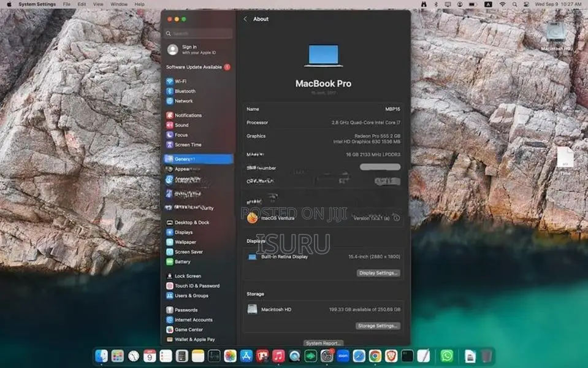This screenshot has width=588, height=368.
Task: Open the Edit menu
Action: click(82, 4)
